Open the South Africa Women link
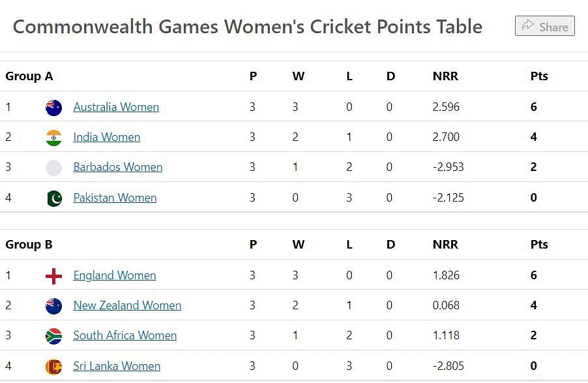 (125, 335)
